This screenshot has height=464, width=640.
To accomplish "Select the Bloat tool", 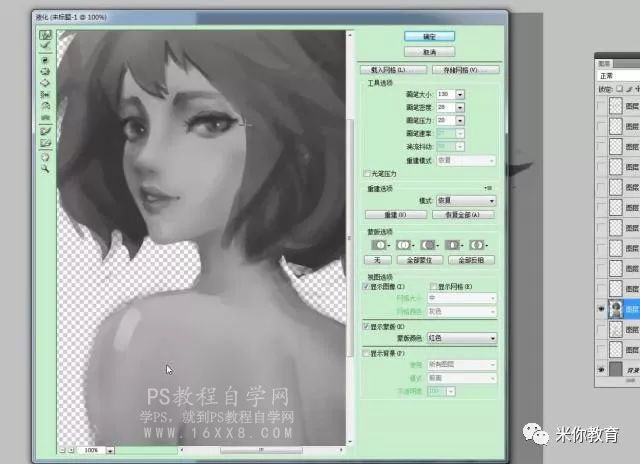I will coord(45,83).
